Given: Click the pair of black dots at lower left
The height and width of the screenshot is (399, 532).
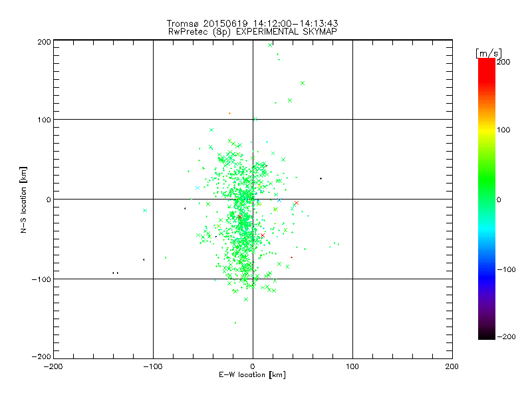Looking at the screenshot, I should coord(115,273).
